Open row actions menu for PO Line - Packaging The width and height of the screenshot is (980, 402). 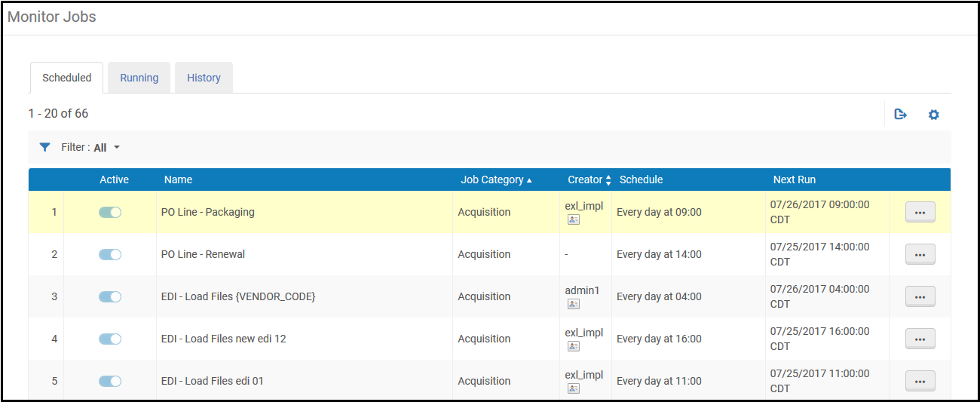tap(920, 213)
